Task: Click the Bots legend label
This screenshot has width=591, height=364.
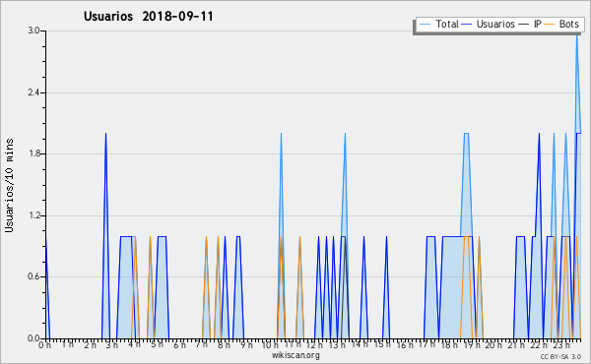Action: click(568, 24)
